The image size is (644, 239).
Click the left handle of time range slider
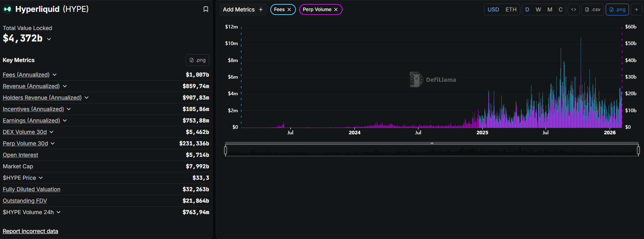(x=226, y=150)
